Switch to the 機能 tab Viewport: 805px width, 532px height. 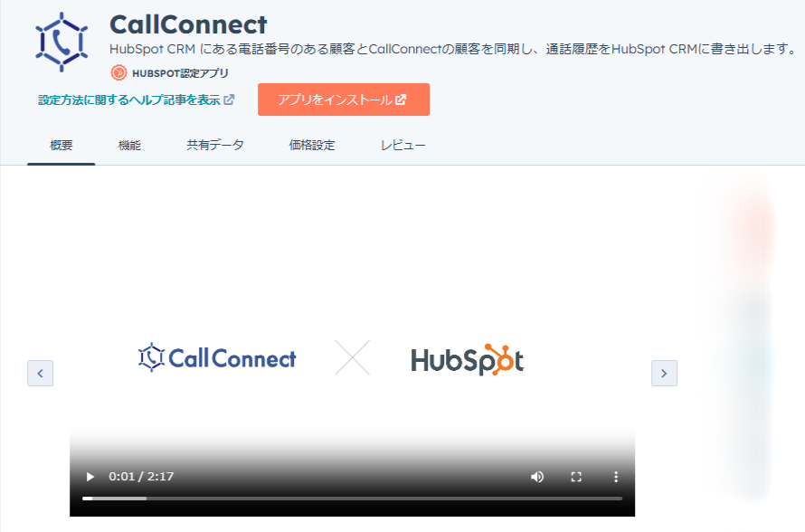coord(129,146)
